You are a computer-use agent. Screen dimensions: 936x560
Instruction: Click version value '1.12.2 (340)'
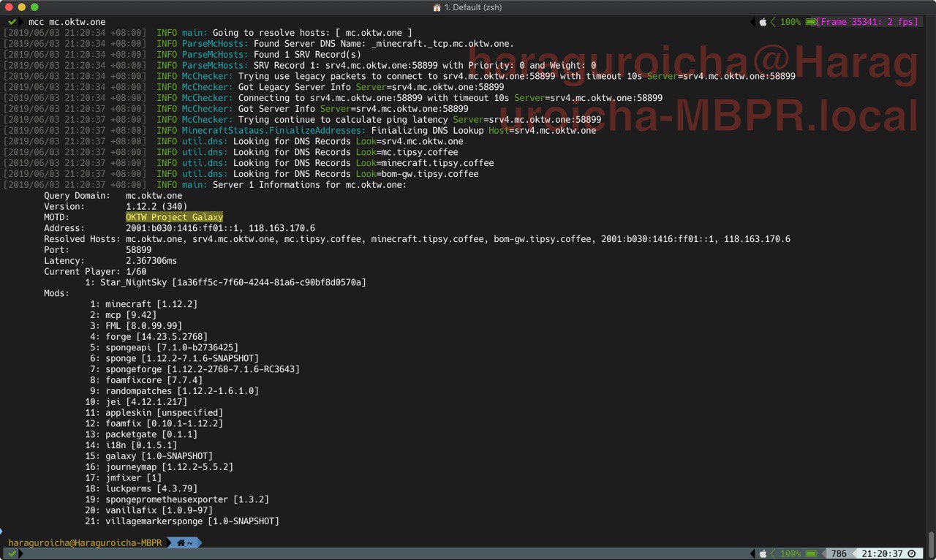[156, 207]
